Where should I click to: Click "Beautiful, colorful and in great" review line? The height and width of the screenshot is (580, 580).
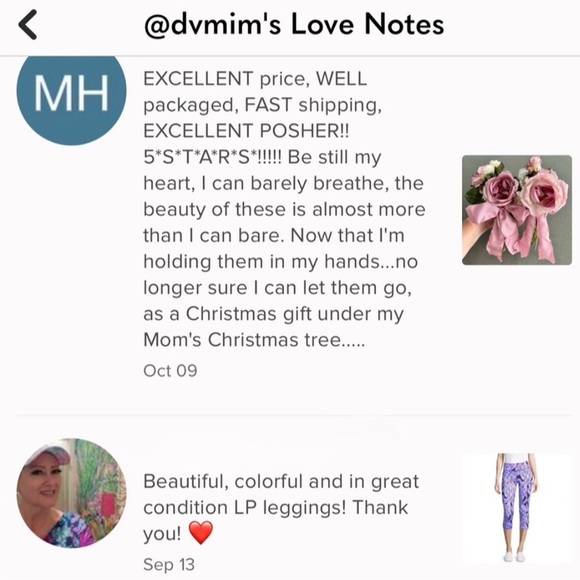(x=281, y=482)
